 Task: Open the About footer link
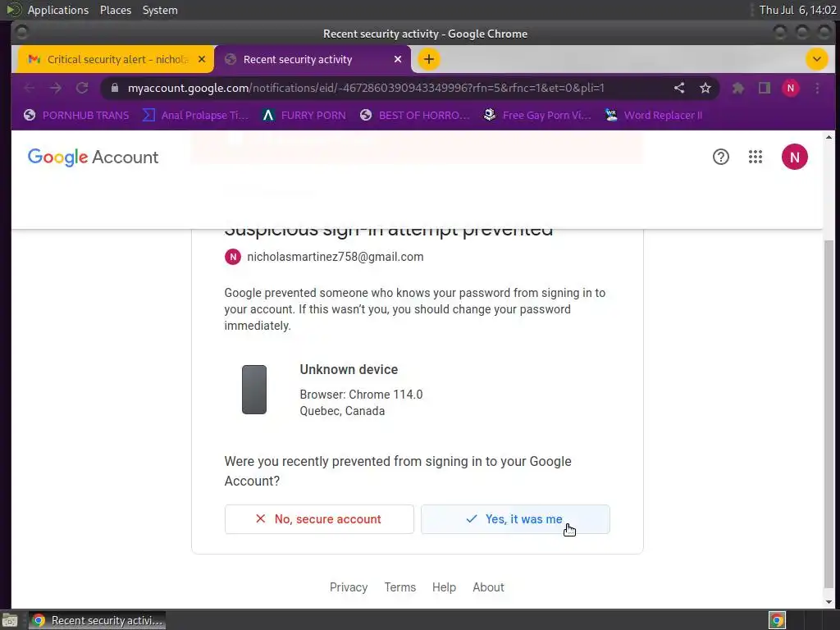coord(488,587)
